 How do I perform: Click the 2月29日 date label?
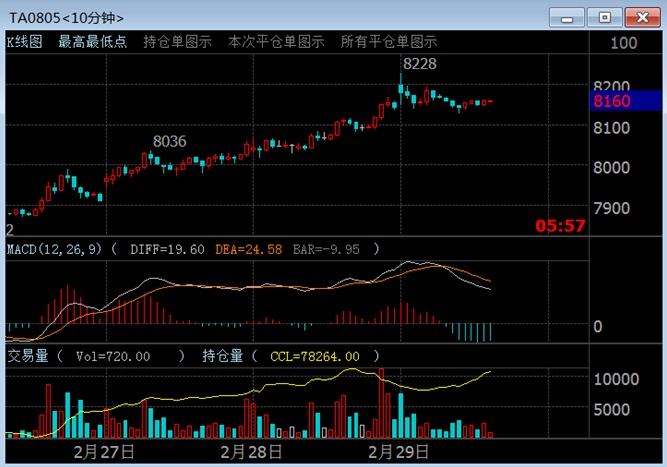398,452
